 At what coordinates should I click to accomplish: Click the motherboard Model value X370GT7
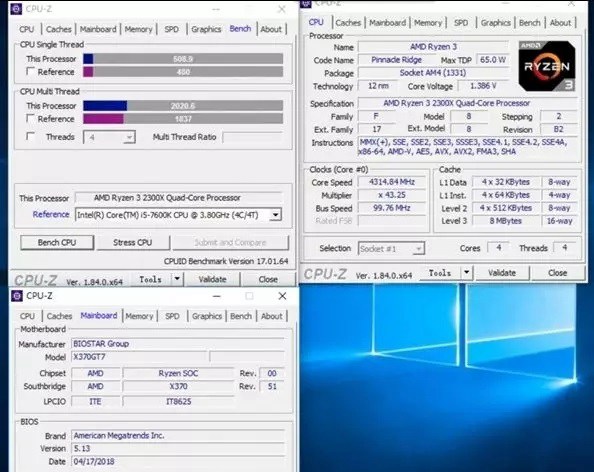coord(139,357)
